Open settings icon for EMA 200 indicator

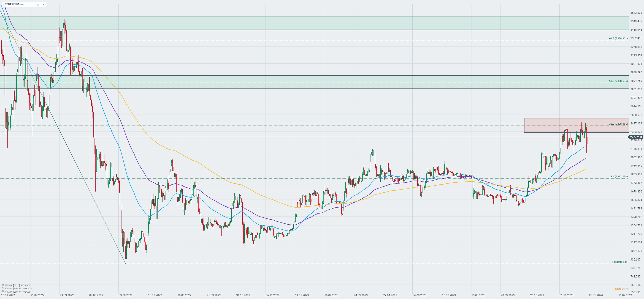[x=3, y=291]
